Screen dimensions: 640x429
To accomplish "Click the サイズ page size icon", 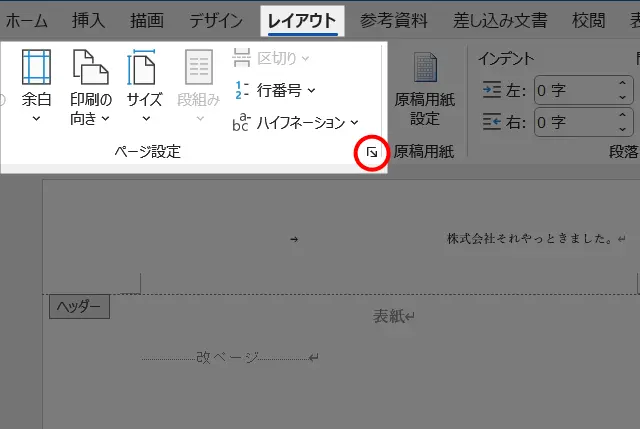I will (x=144, y=70).
